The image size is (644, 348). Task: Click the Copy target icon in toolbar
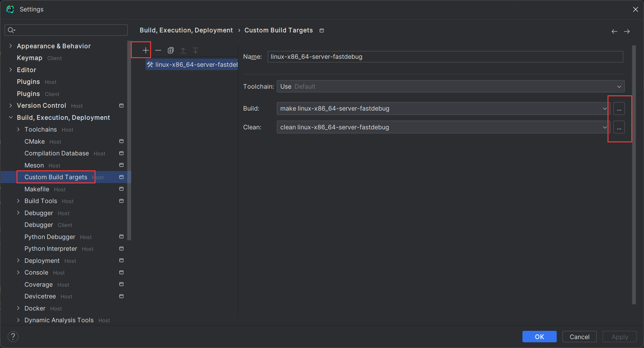click(x=170, y=50)
